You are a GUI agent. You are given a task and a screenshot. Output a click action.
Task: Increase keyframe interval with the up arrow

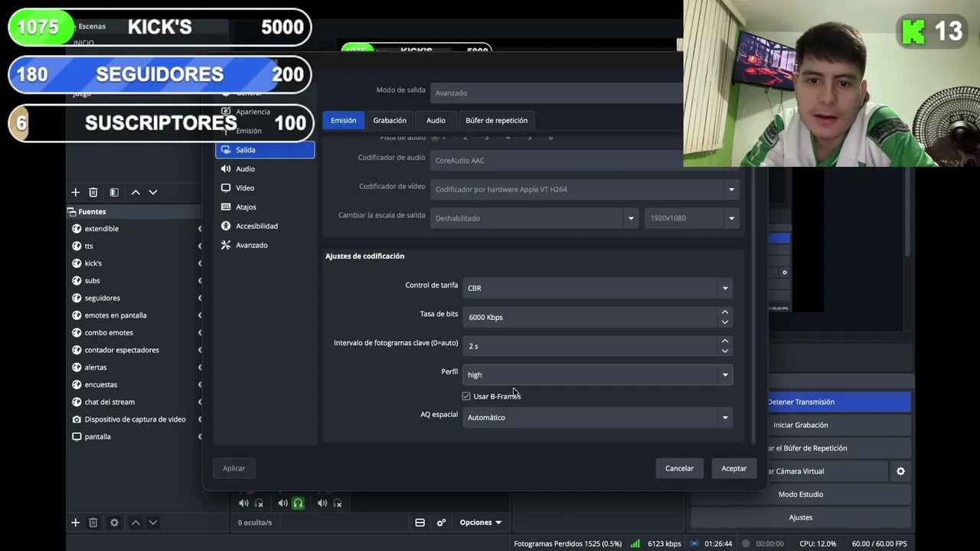724,341
